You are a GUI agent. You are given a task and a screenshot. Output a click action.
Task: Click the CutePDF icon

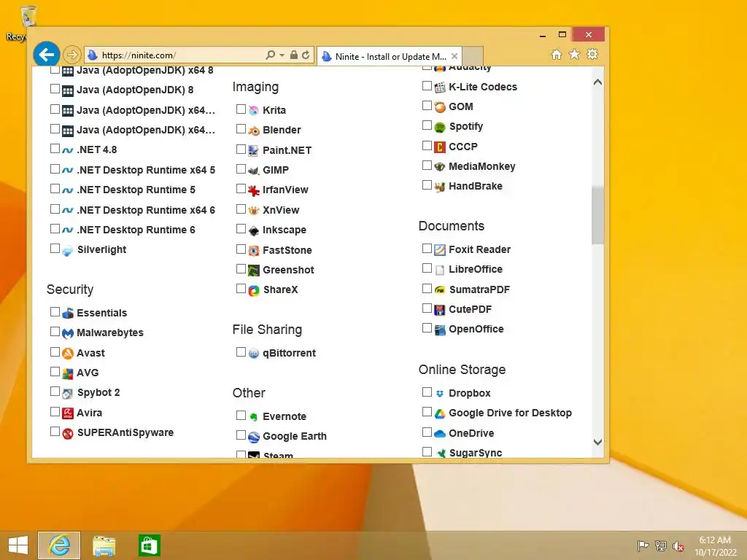pyautogui.click(x=440, y=309)
